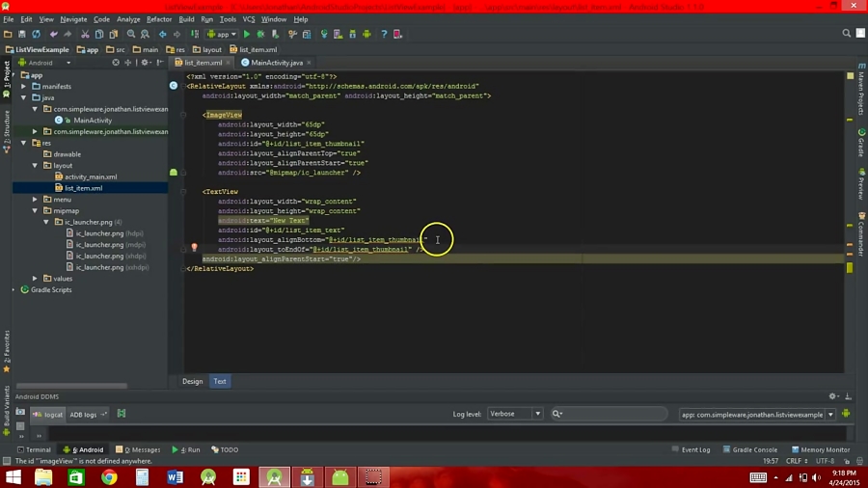Open the Log level Verbose dropdown
This screenshot has height=488, width=868.
(x=515, y=414)
